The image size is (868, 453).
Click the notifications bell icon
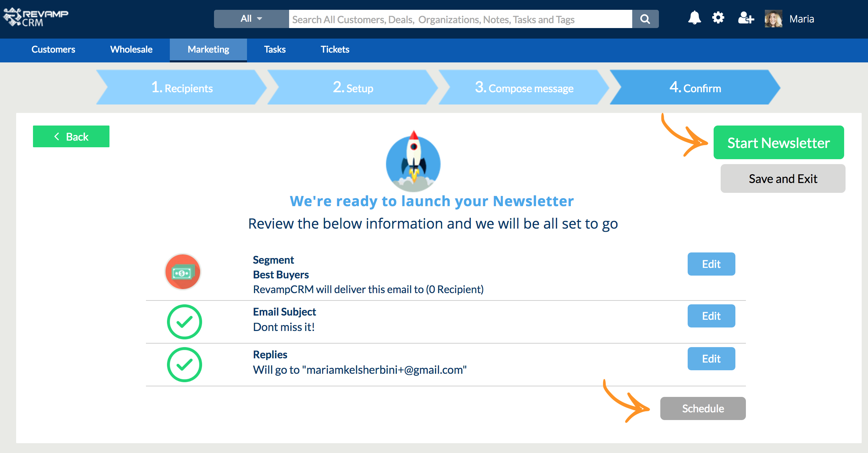(694, 18)
